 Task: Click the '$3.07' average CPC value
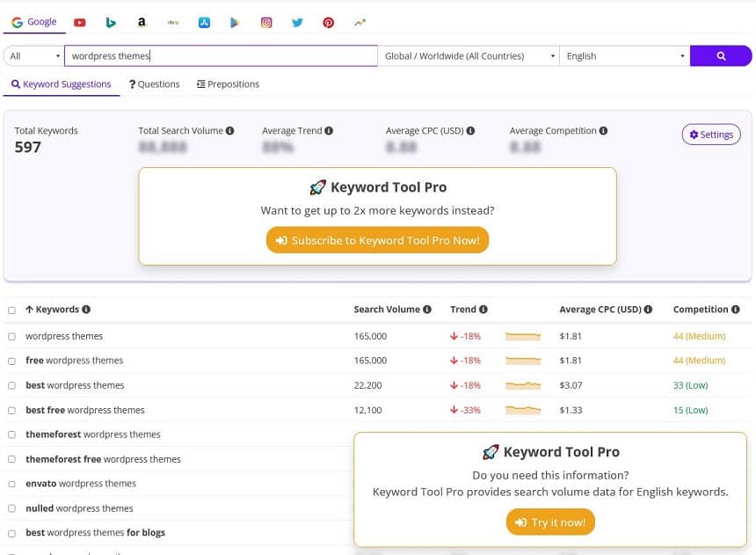pos(571,385)
